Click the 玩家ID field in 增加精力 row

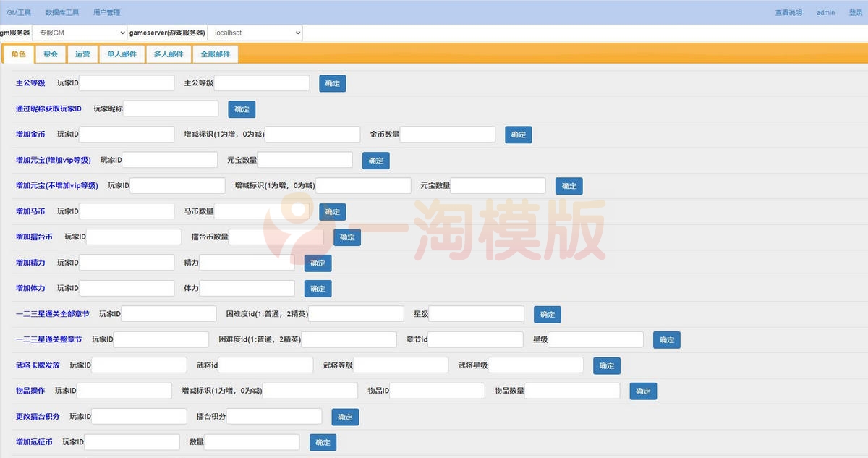pos(127,262)
